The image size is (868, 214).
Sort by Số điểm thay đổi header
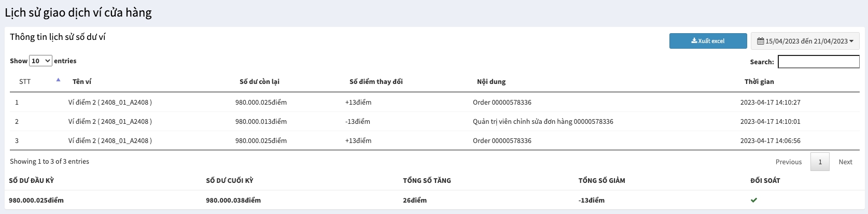376,81
